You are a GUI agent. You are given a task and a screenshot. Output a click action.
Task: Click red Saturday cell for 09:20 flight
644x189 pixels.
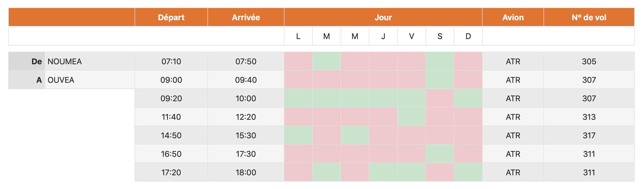(x=440, y=98)
